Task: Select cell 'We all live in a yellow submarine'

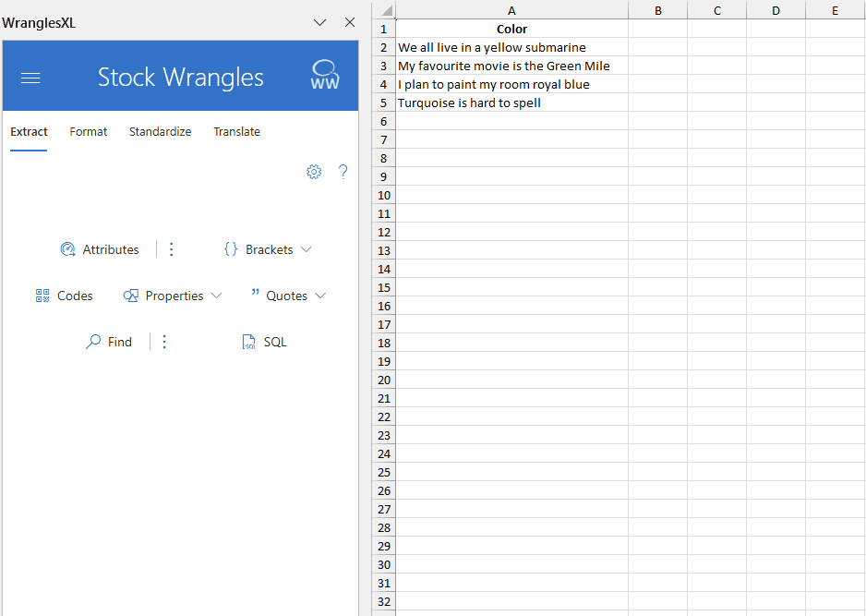Action: [511, 47]
